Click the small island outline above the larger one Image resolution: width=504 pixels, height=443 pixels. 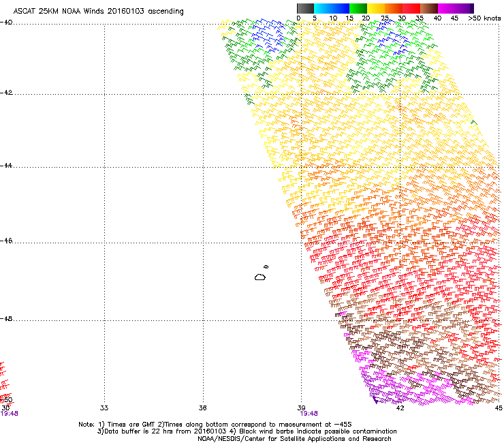coord(266,266)
